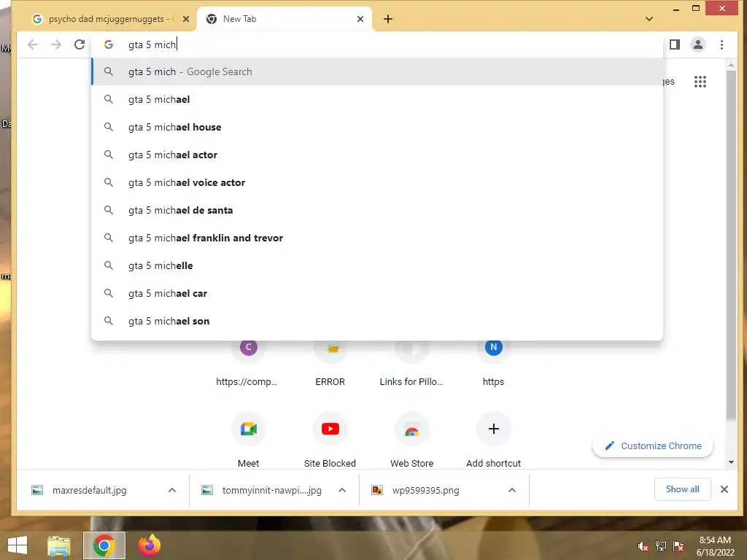Screen dimensions: 747x560
Task: Go forward using the forward arrow
Action: 55,44
